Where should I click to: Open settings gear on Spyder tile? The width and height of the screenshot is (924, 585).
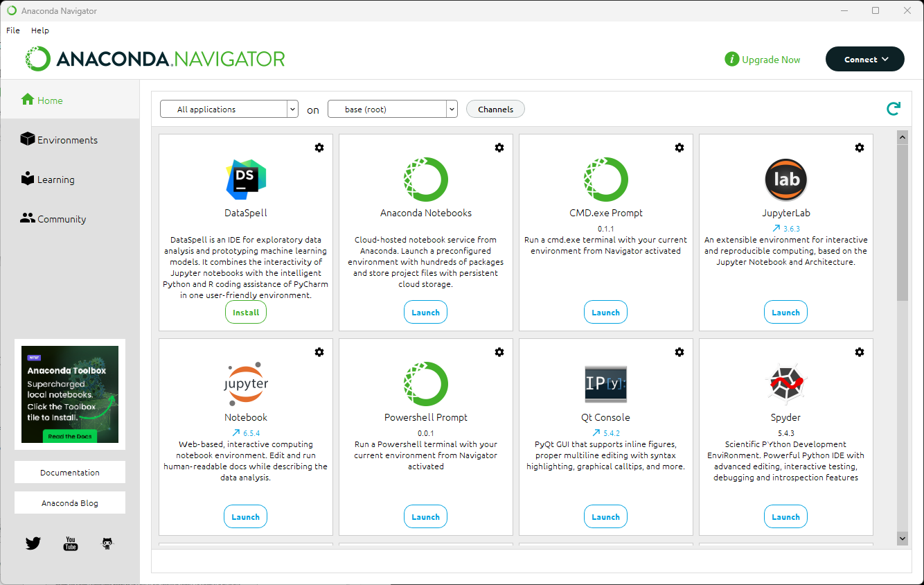(860, 352)
